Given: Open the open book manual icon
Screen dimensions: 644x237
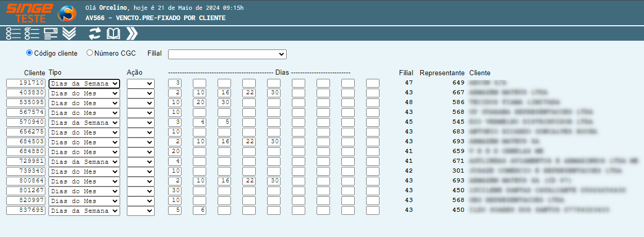Looking at the screenshot, I should 113,34.
